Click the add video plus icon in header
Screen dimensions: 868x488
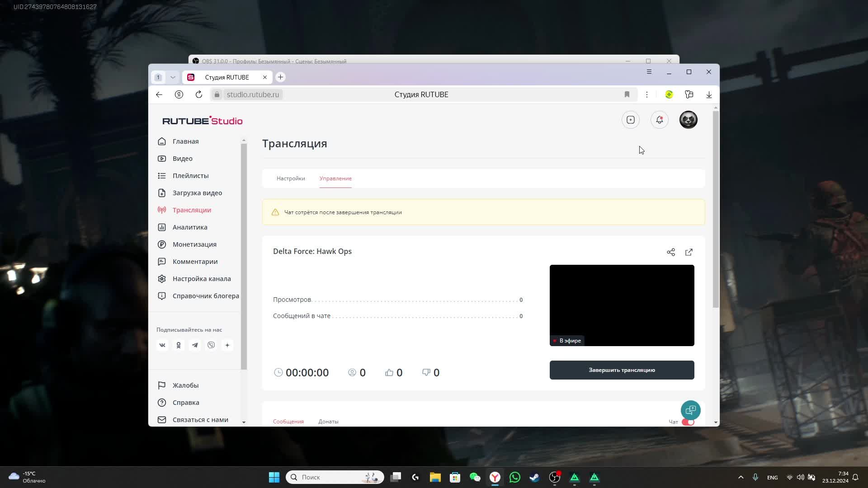(x=631, y=120)
